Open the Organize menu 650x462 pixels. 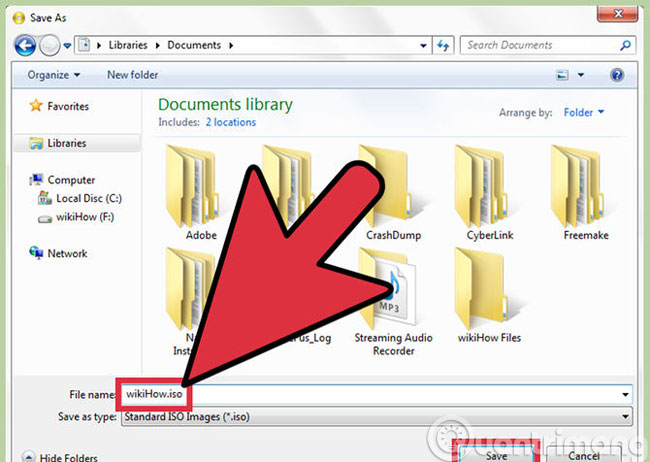53,75
